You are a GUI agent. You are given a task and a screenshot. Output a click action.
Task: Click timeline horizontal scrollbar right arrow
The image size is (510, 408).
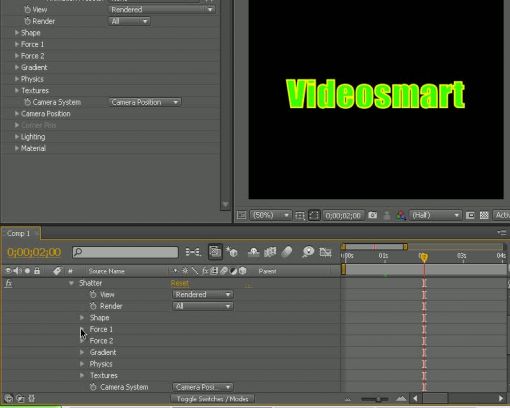coord(501,398)
